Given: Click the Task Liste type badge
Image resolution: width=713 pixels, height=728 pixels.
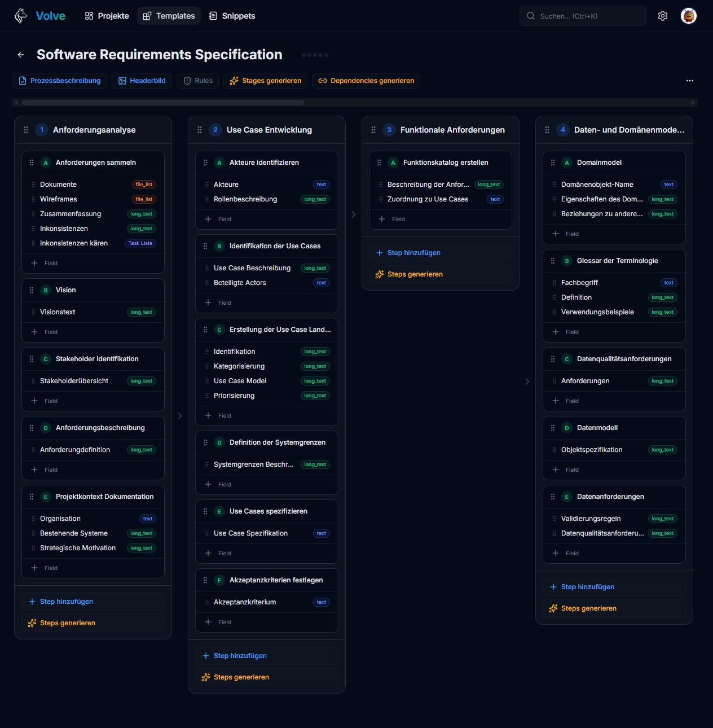Looking at the screenshot, I should coord(140,243).
